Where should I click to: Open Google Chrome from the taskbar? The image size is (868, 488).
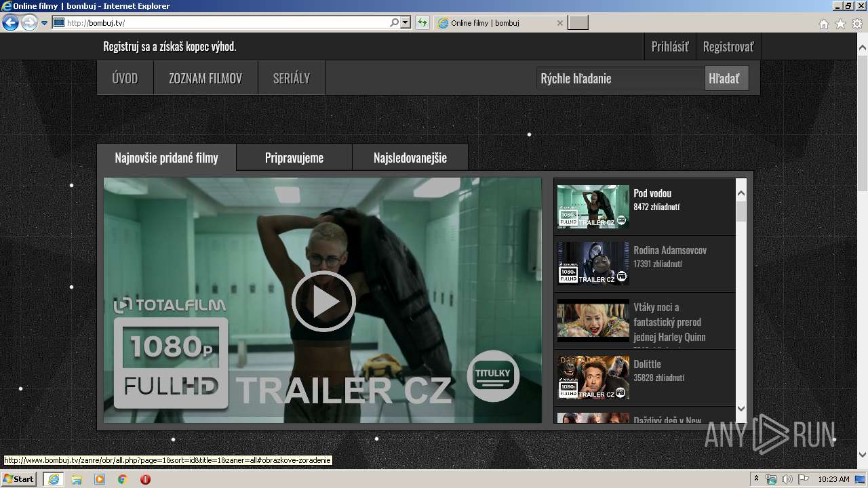[x=123, y=479]
